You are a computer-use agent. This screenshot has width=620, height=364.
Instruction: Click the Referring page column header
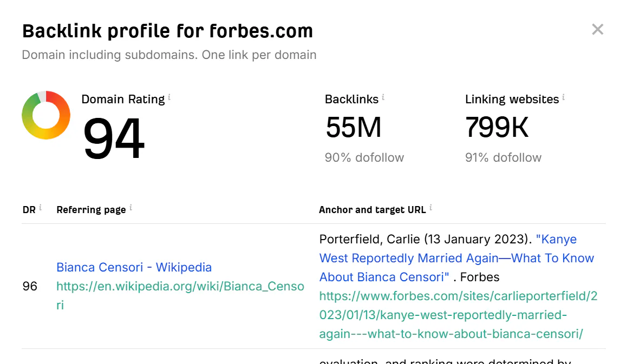tap(91, 210)
